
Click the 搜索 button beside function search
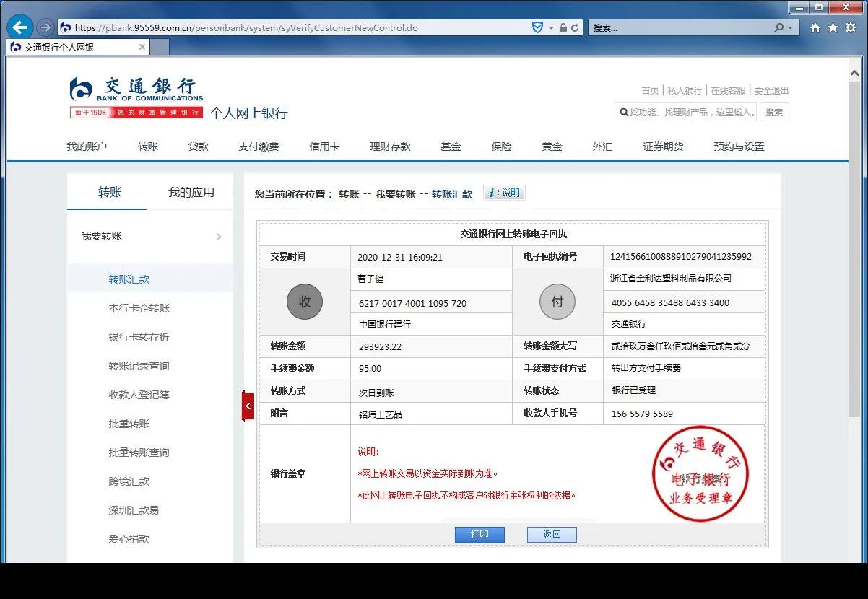point(774,113)
